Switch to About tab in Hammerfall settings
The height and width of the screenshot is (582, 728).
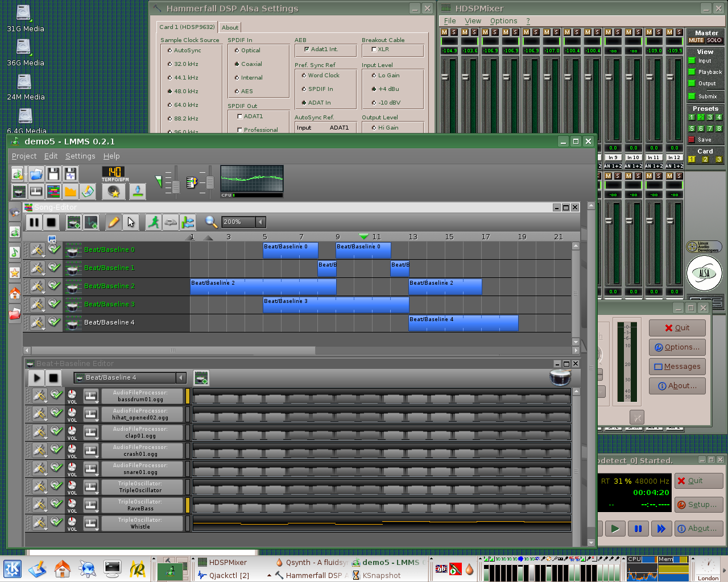(x=230, y=27)
